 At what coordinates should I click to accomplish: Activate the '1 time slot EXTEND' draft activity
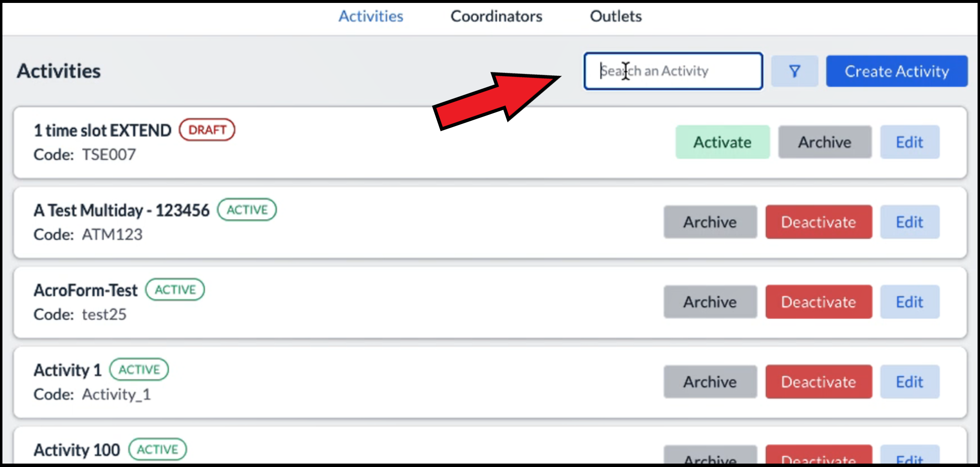tap(722, 142)
